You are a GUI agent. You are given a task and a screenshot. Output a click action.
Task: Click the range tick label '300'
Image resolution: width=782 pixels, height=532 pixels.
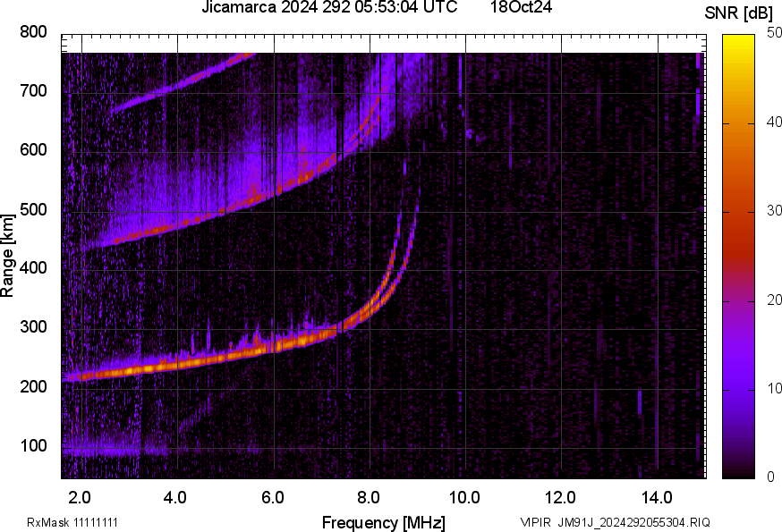pyautogui.click(x=33, y=327)
